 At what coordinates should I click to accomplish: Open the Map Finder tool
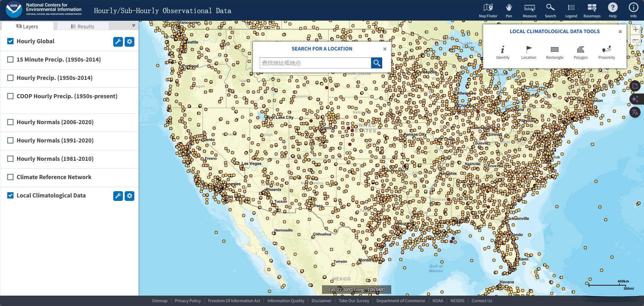coord(488,11)
